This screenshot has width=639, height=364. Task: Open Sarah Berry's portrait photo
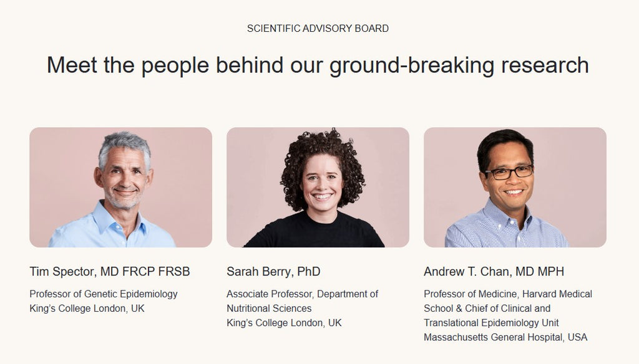pos(318,187)
